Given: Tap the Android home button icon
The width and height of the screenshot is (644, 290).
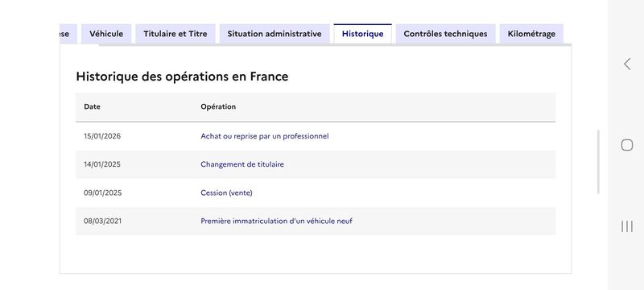Looking at the screenshot, I should pos(627,145).
